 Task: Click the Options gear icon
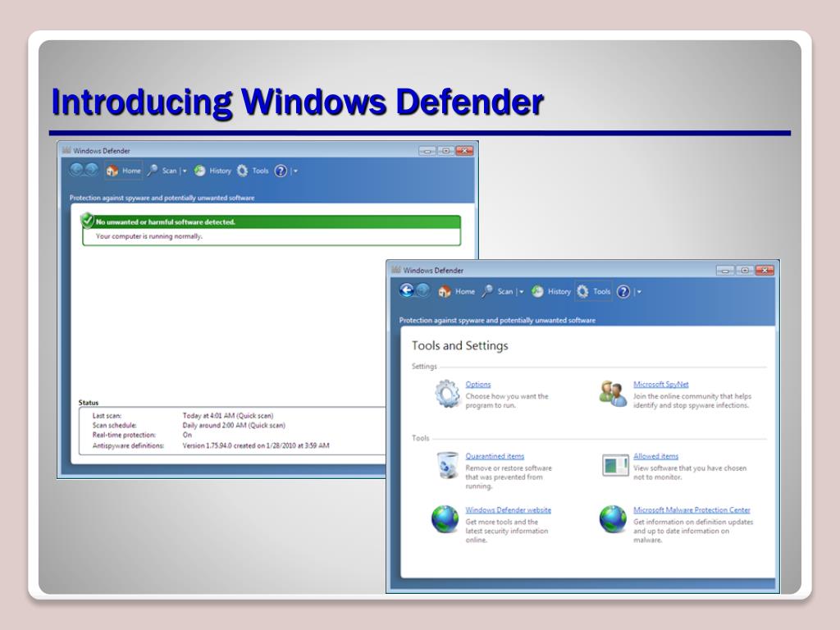click(447, 394)
